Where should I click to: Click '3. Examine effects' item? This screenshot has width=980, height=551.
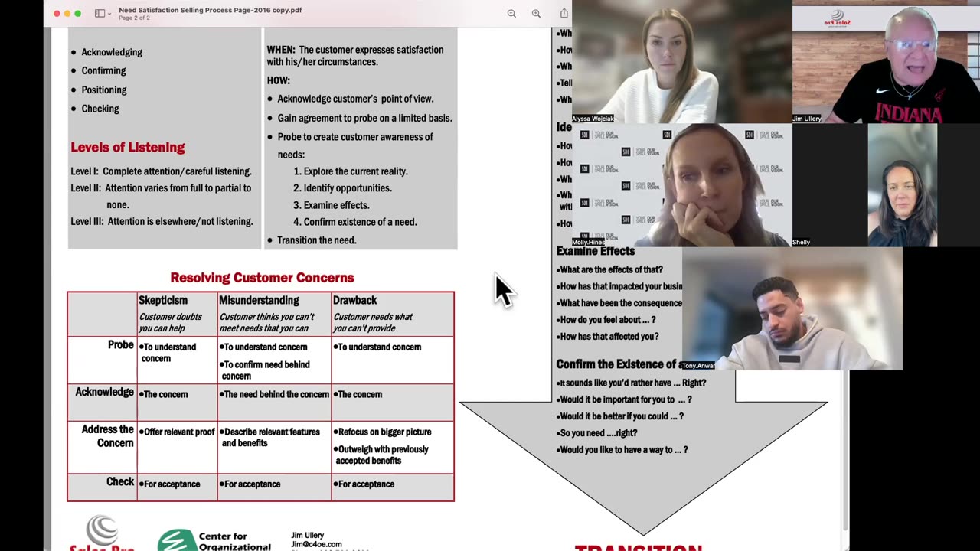coord(332,205)
